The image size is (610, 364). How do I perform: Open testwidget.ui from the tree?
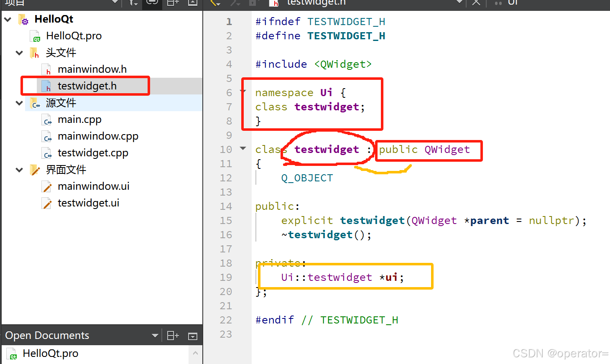coord(88,203)
